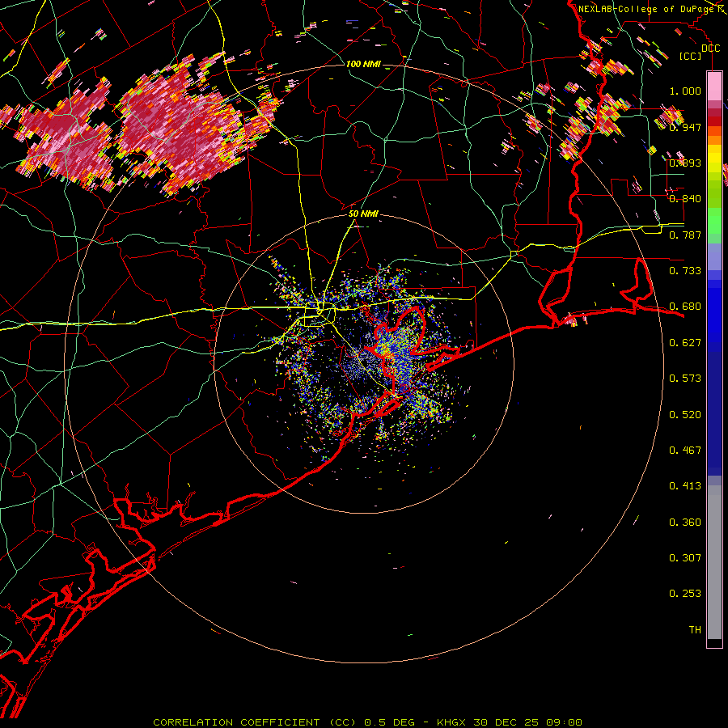Pick the gray lower segment of the color bar
Viewport: 728px width, 728px height.
click(714, 566)
